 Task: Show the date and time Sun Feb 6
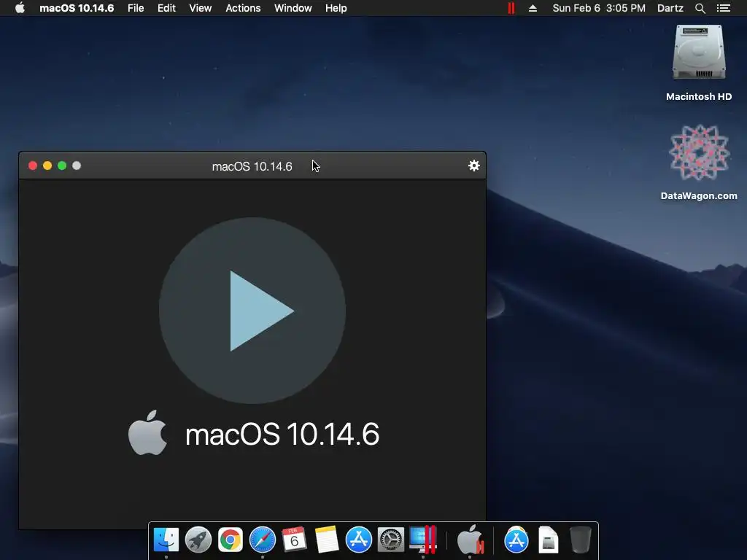click(599, 8)
